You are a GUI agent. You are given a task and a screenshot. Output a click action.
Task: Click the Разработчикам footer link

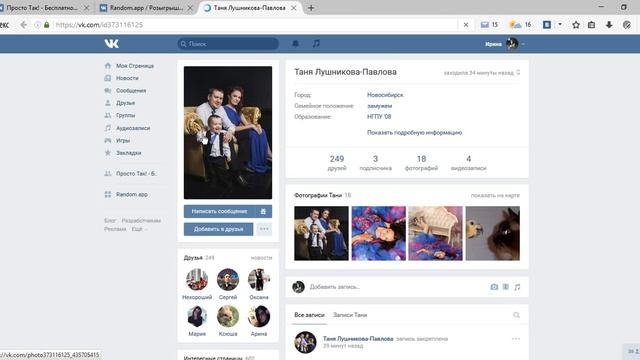click(141, 220)
